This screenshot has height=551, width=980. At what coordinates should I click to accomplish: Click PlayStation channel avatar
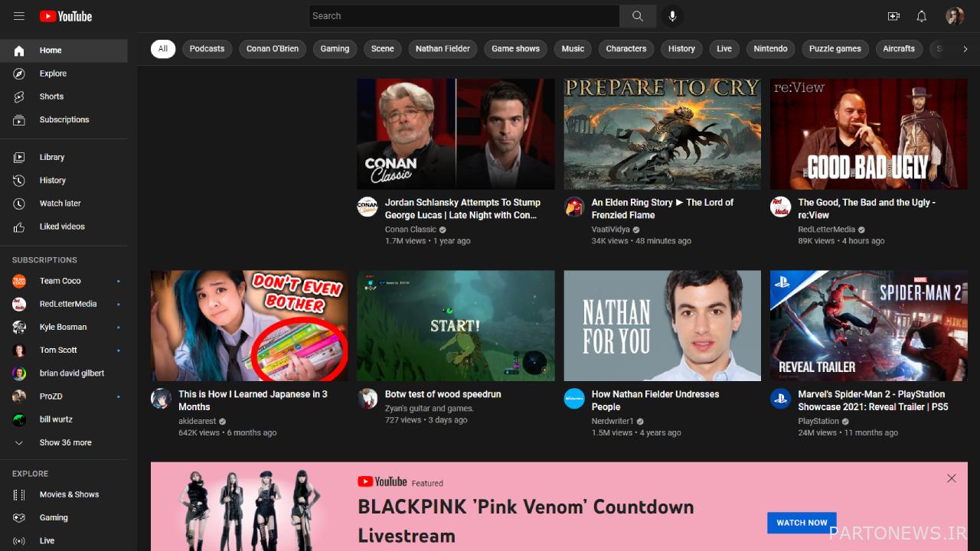780,399
